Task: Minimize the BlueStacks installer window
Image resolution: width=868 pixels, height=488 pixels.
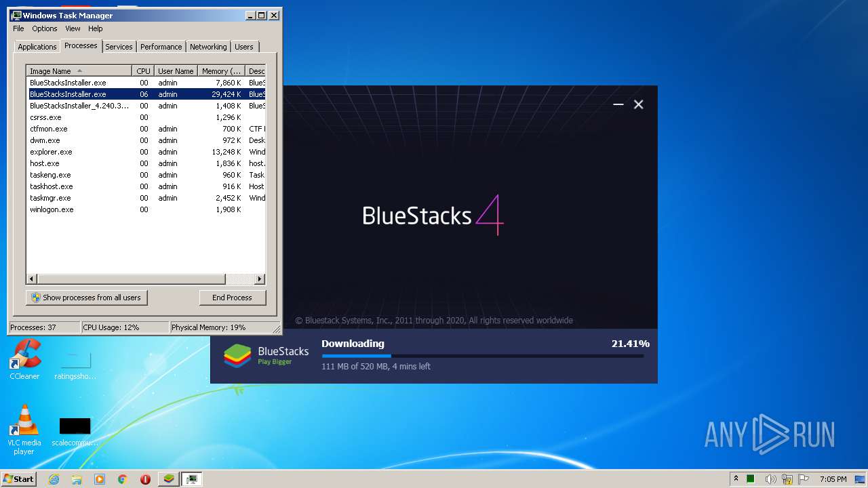Action: (618, 104)
